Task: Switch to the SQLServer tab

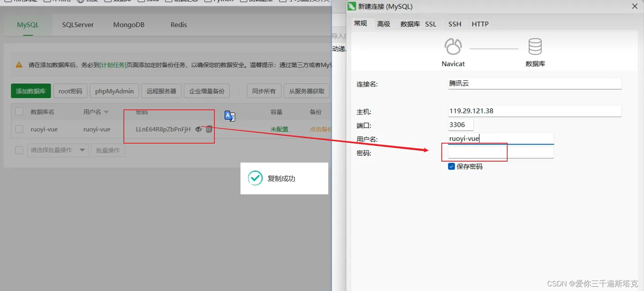Action: pos(78,25)
